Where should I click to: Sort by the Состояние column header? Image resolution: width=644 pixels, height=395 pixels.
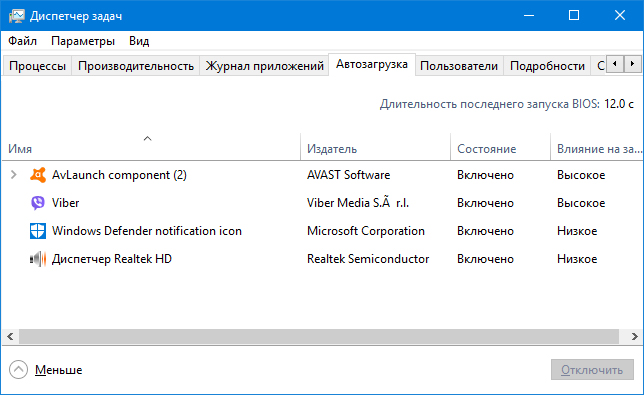(x=500, y=147)
